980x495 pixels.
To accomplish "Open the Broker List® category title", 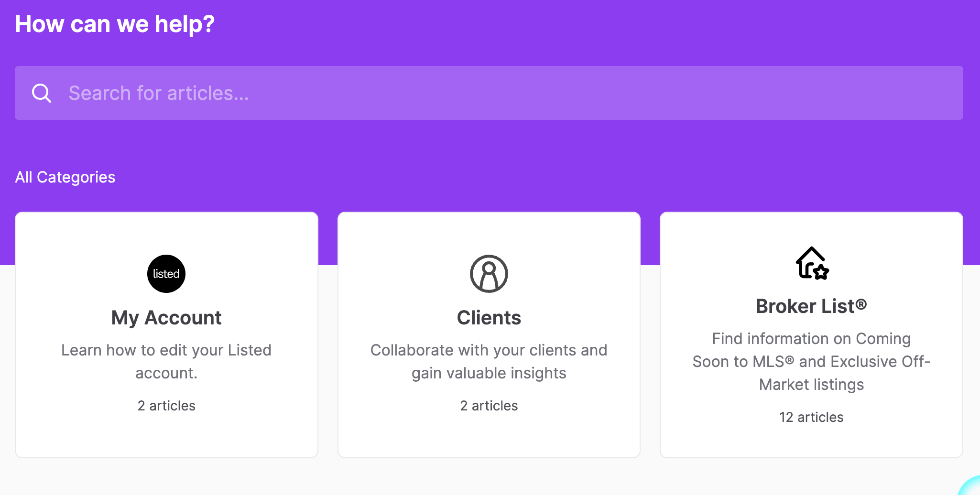I will (x=812, y=306).
